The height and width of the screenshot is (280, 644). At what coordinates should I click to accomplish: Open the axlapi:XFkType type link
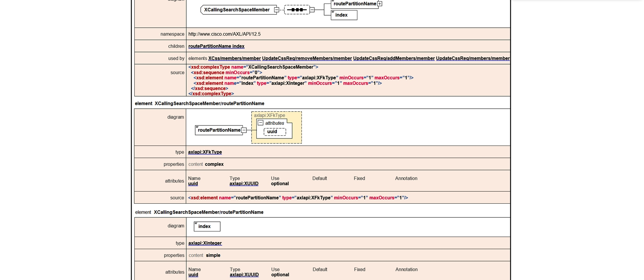[205, 152]
